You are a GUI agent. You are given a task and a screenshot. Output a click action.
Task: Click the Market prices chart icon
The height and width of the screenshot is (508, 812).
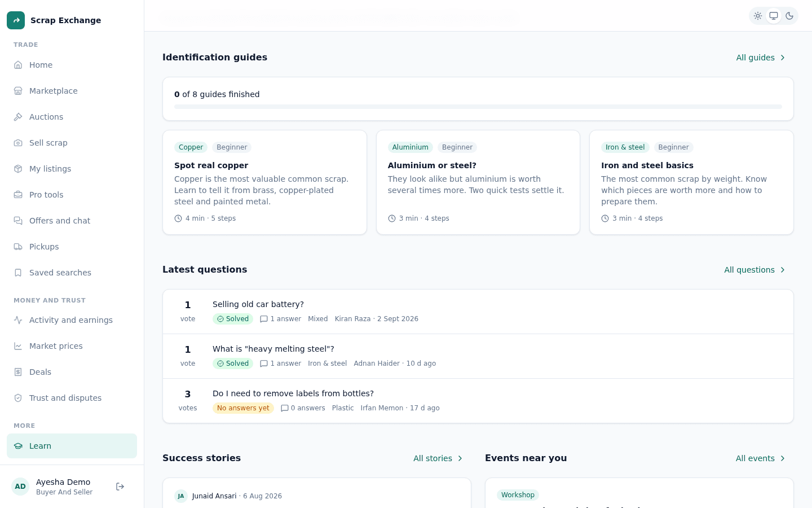(x=18, y=346)
